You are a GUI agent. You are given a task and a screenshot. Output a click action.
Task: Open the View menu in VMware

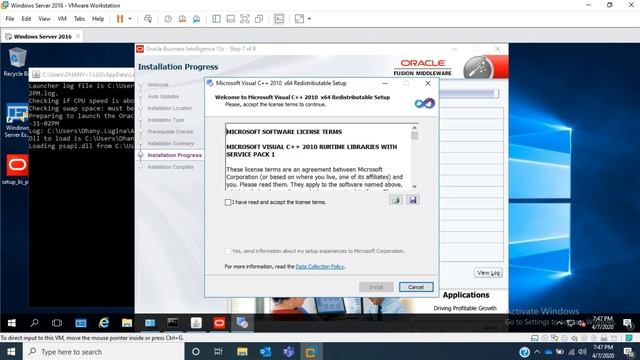click(44, 19)
